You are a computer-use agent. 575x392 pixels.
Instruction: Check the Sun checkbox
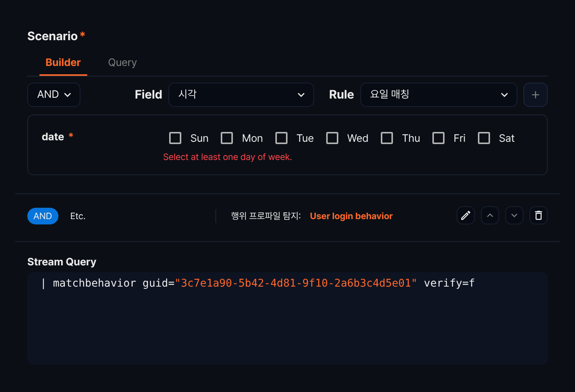(175, 138)
